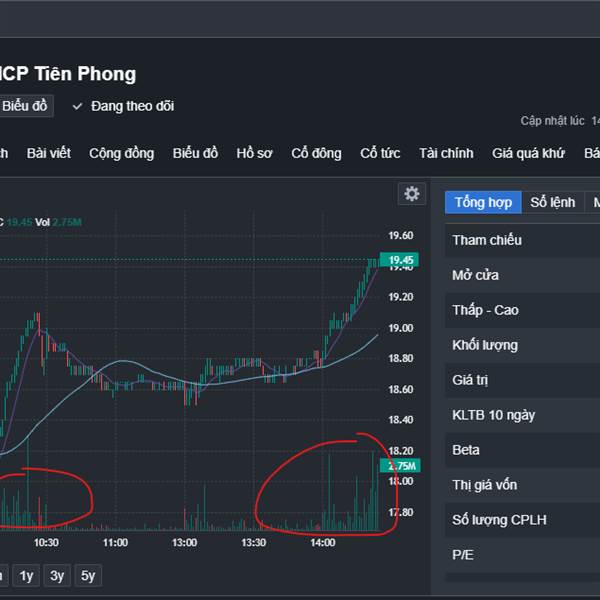This screenshot has height=600, width=600.
Task: Go to the Cổ đông tab
Action: coord(316,153)
